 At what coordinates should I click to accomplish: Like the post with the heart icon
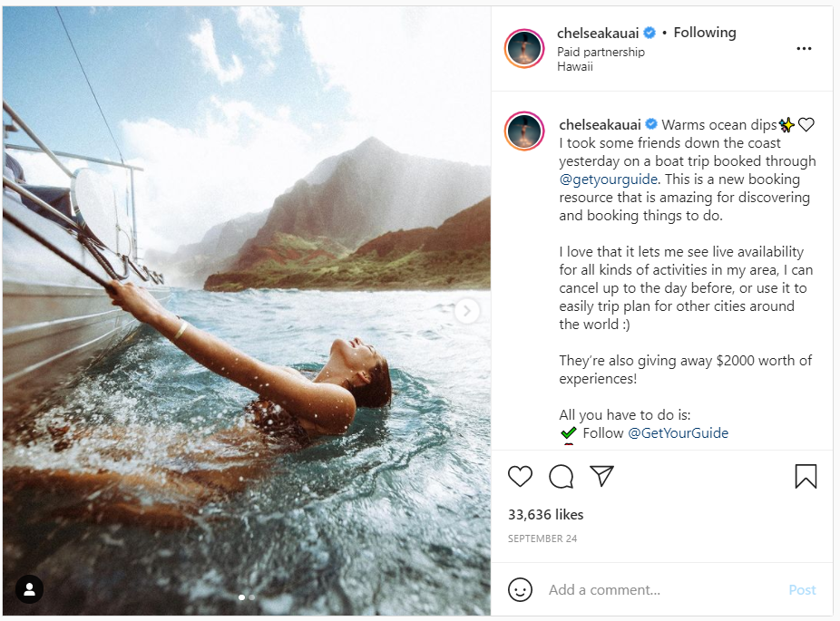point(520,476)
